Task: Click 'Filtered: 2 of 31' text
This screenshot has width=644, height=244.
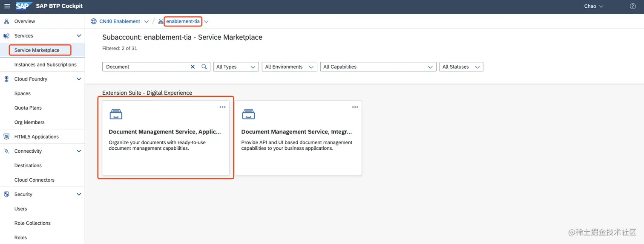Action: pyautogui.click(x=120, y=49)
